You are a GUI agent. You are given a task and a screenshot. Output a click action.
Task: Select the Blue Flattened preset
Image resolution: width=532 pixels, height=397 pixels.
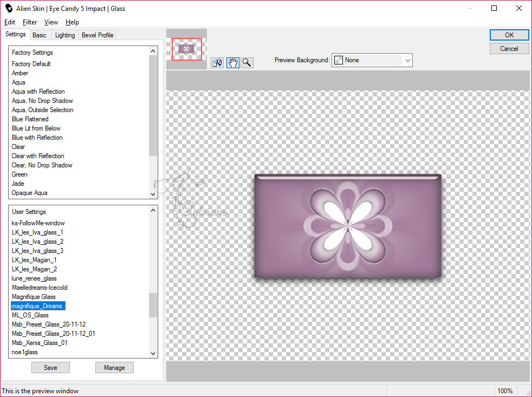pyautogui.click(x=30, y=119)
